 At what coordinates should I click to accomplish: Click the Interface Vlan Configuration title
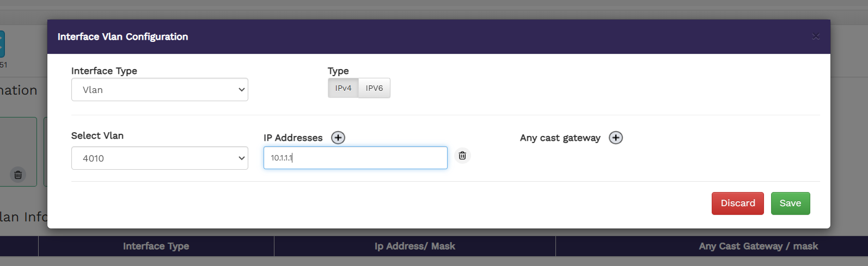(123, 36)
